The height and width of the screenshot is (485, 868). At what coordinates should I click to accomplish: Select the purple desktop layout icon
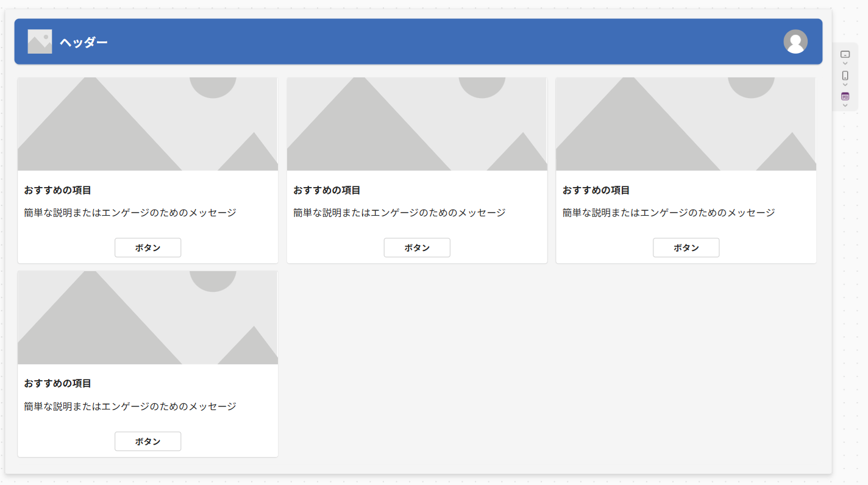[845, 96]
